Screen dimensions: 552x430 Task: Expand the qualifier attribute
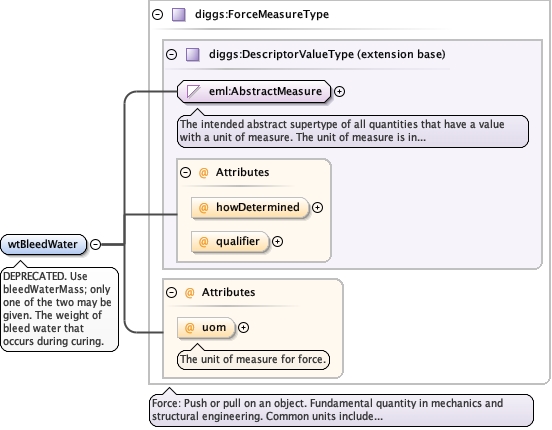(277, 242)
